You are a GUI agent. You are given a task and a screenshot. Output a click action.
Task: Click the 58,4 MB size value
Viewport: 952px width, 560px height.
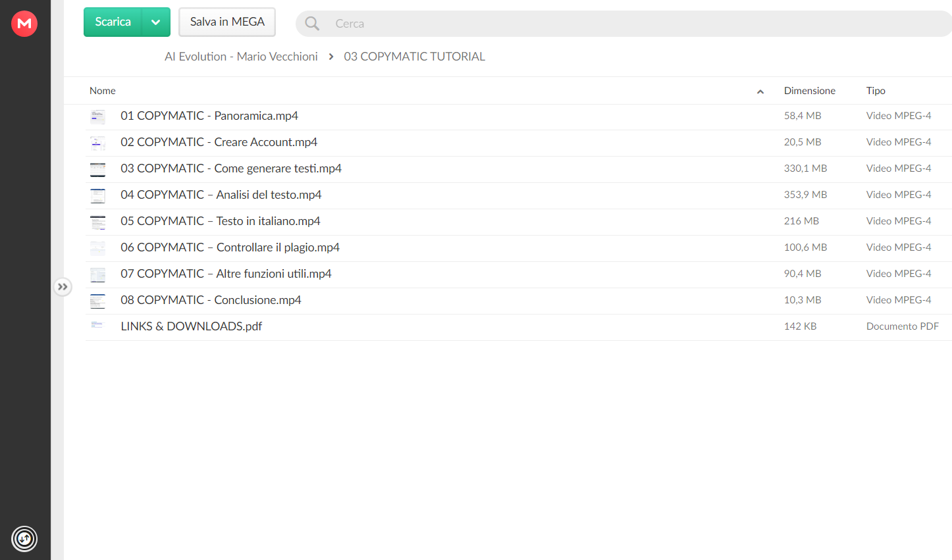803,116
